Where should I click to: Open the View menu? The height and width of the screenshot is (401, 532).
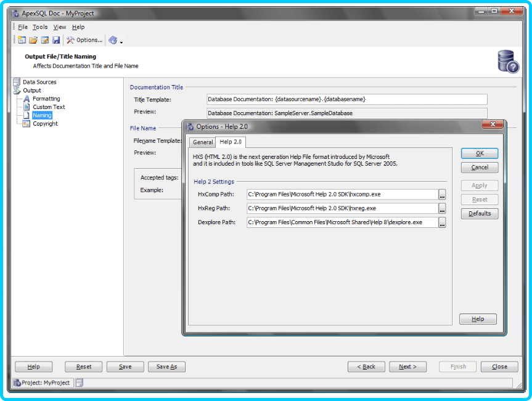(60, 27)
